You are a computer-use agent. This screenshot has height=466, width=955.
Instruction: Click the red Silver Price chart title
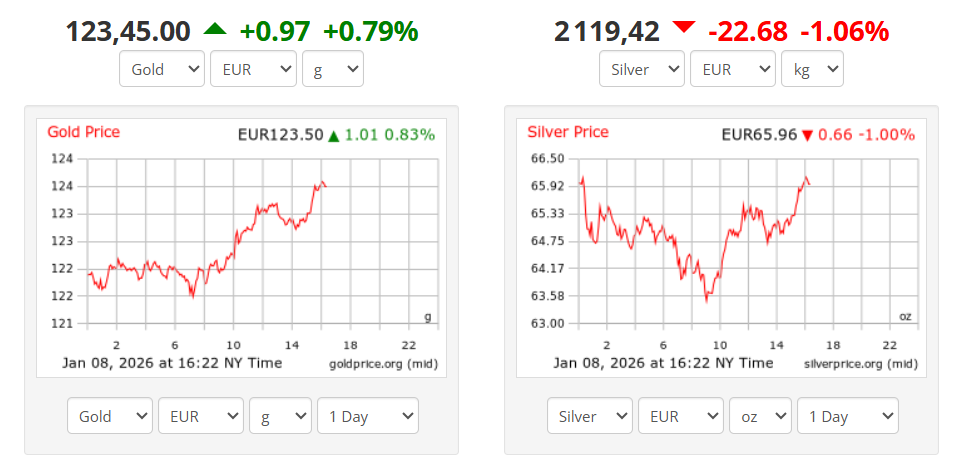pos(567,132)
